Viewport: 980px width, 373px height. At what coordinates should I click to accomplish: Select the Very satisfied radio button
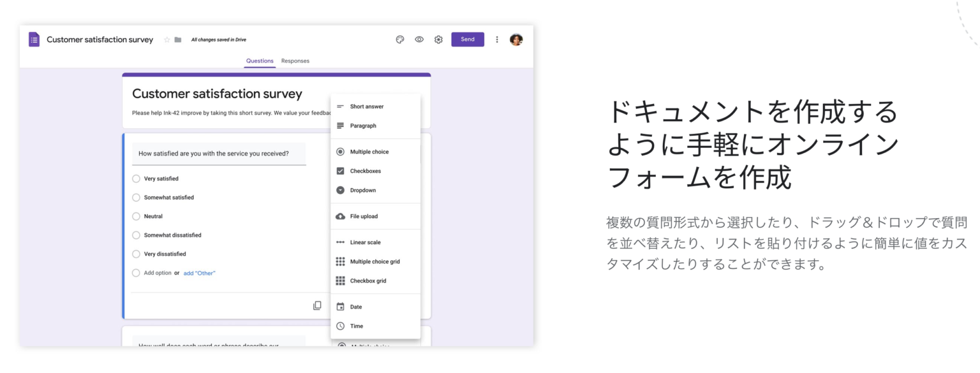(x=136, y=179)
